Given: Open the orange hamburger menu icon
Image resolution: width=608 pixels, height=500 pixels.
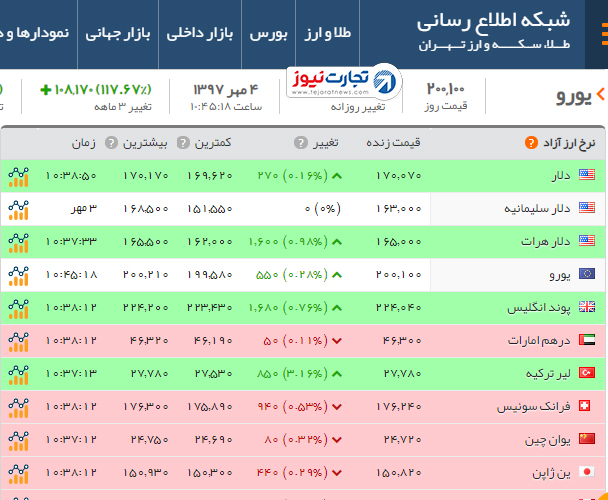Looking at the screenshot, I should (604, 35).
